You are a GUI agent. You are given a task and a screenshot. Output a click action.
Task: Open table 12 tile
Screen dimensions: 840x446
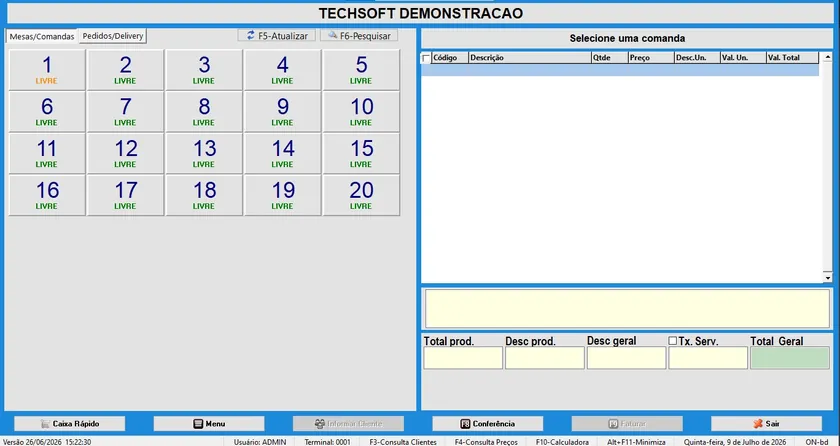[x=125, y=154]
